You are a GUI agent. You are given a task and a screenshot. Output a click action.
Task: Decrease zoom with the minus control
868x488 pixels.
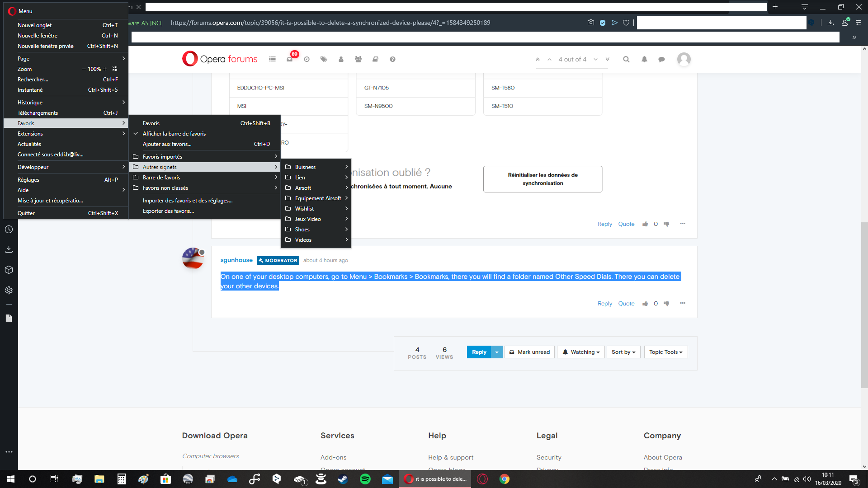pyautogui.click(x=84, y=69)
